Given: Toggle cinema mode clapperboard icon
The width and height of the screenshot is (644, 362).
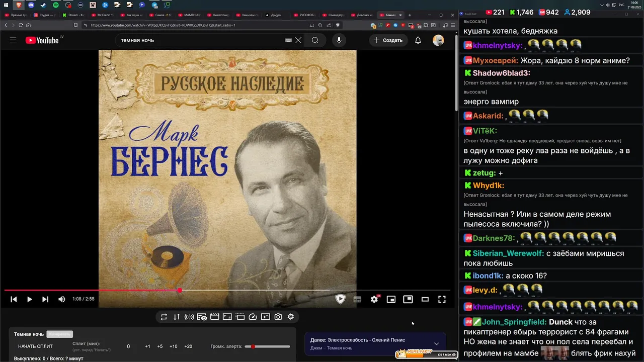Looking at the screenshot, I should (x=215, y=317).
